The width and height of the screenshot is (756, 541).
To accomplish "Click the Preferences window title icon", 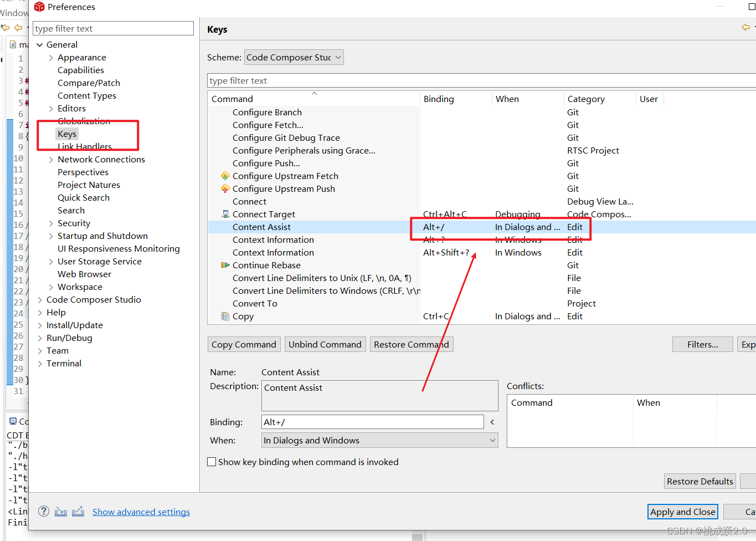I will click(39, 7).
